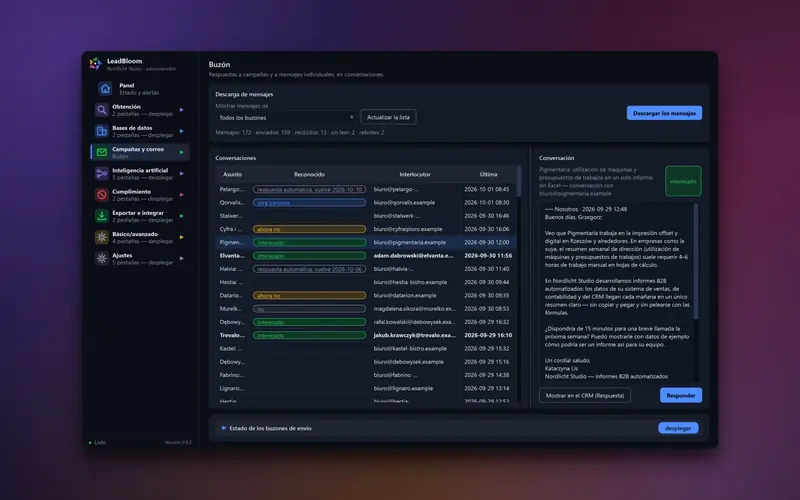This screenshot has width=800, height=500.
Task: Click the LeadBloom logo icon
Action: point(95,63)
